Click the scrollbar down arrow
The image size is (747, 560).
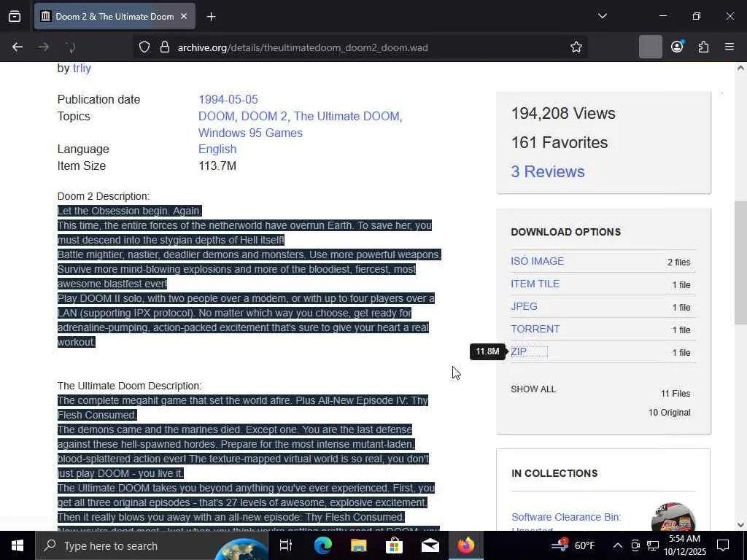coord(740,525)
